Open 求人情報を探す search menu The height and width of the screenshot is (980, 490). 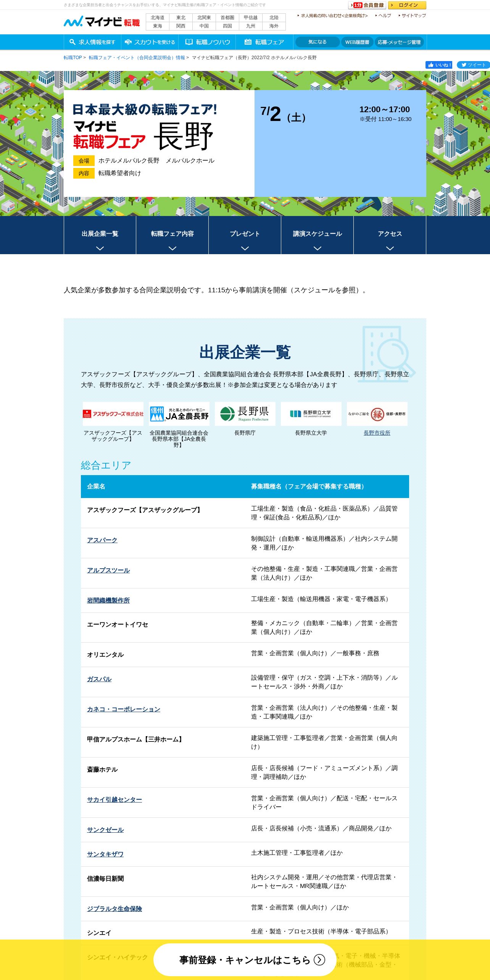(x=92, y=42)
